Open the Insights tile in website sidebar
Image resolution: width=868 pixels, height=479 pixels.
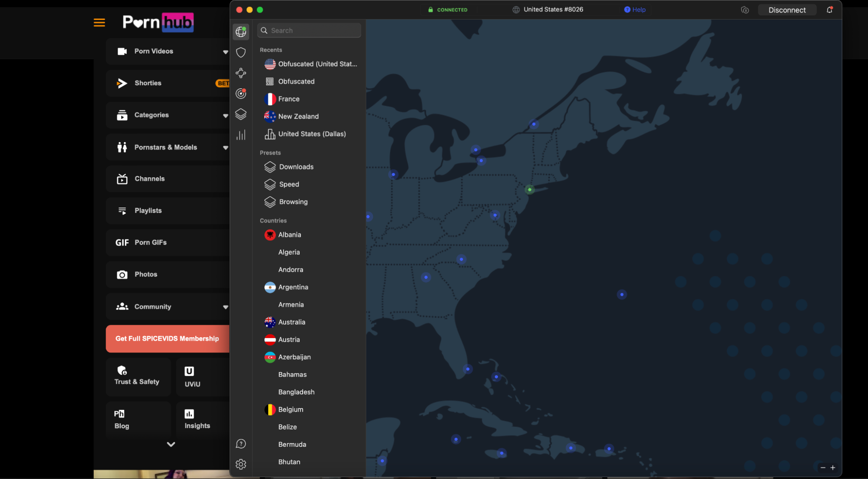pyautogui.click(x=203, y=419)
